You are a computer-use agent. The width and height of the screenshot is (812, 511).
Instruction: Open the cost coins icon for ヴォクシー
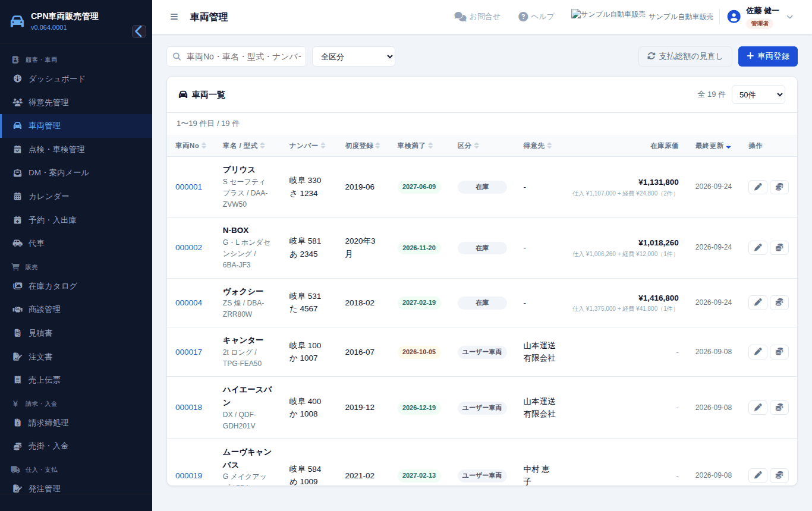click(779, 302)
